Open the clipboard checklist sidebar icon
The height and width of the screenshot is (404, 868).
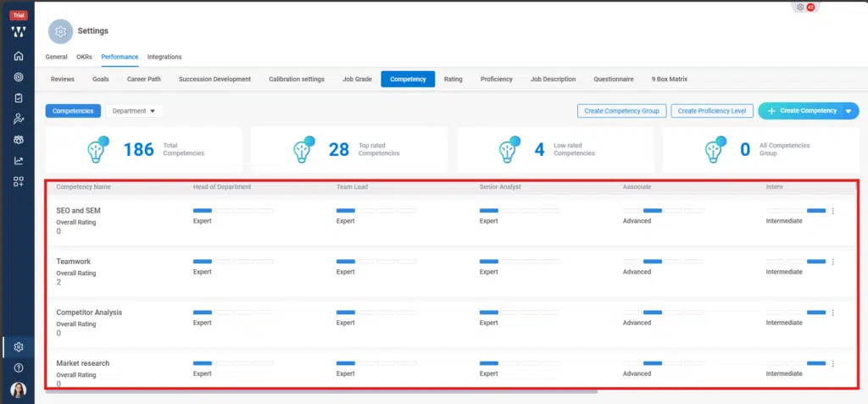coord(18,97)
